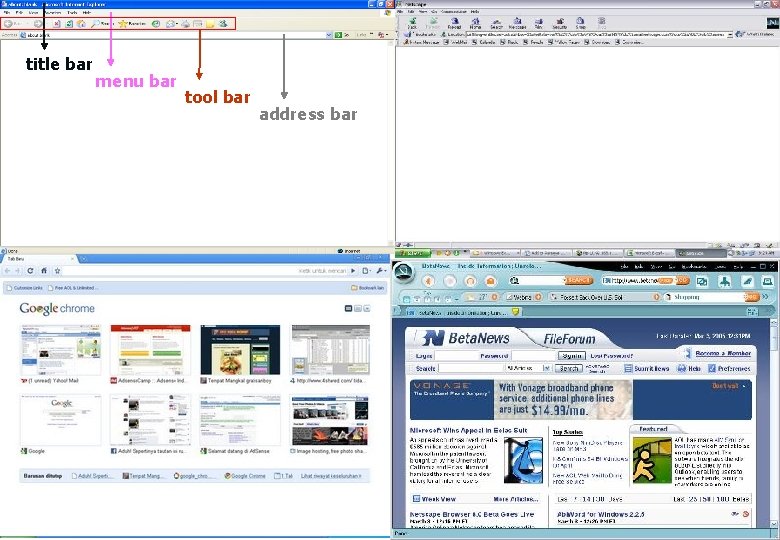Select the Tab Baru tab in Chrome
780x540 pixels.
39,259
